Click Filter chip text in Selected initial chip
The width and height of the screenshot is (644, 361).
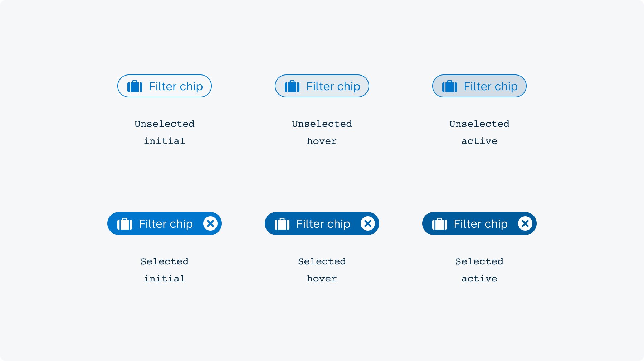coord(166,224)
